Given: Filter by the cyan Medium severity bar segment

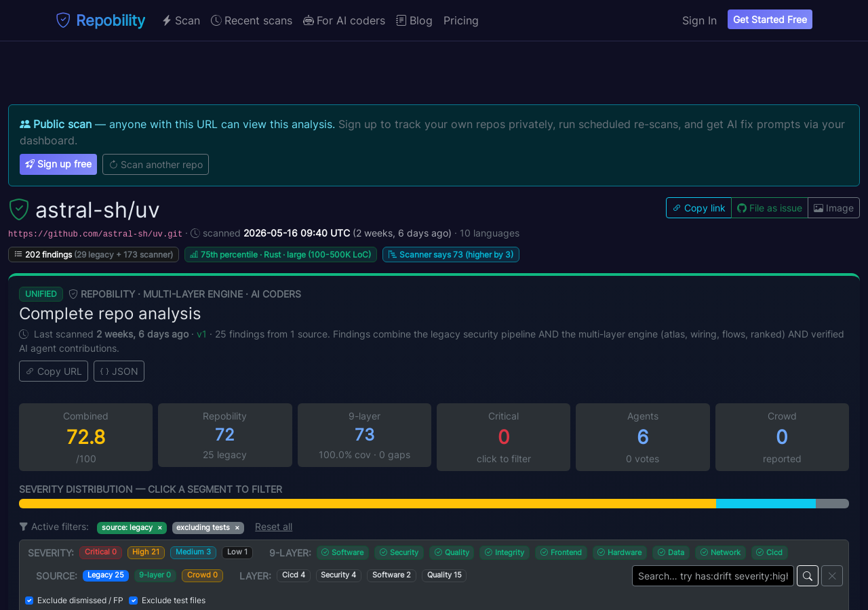Looking at the screenshot, I should [766, 504].
